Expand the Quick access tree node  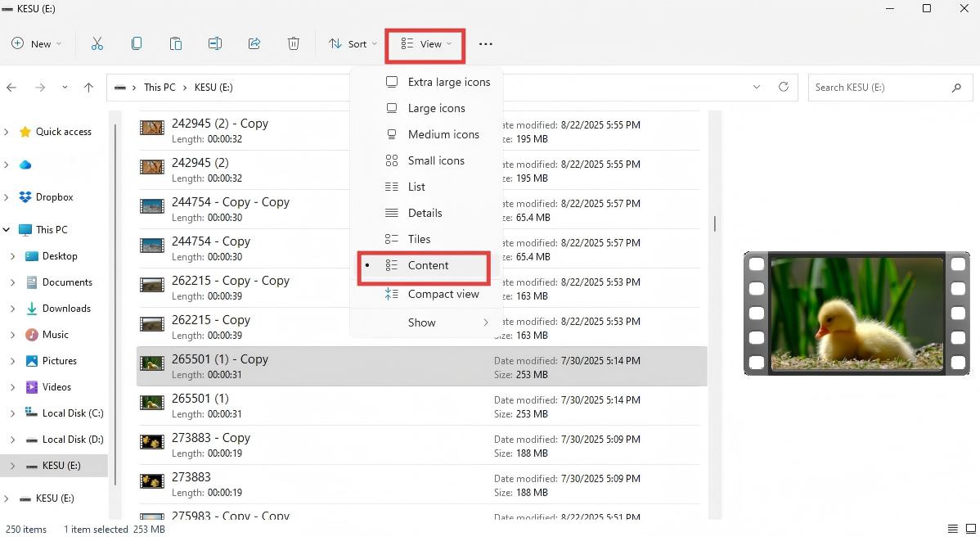pyautogui.click(x=7, y=132)
